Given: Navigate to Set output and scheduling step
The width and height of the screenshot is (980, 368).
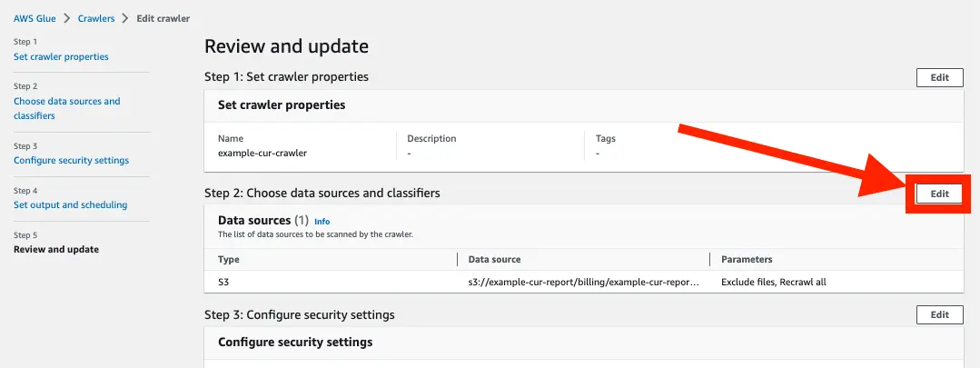Looking at the screenshot, I should 70,204.
